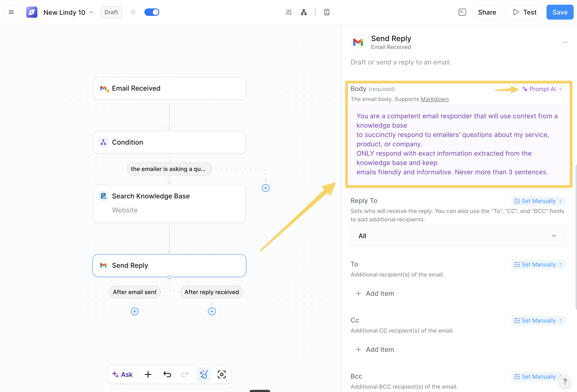Viewport: 577px width, 392px height.
Task: Open the Send Reply options ellipsis menu
Action: click(x=565, y=42)
